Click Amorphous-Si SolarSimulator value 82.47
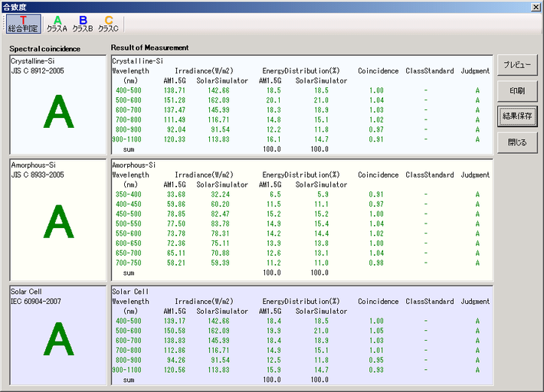 [x=221, y=214]
